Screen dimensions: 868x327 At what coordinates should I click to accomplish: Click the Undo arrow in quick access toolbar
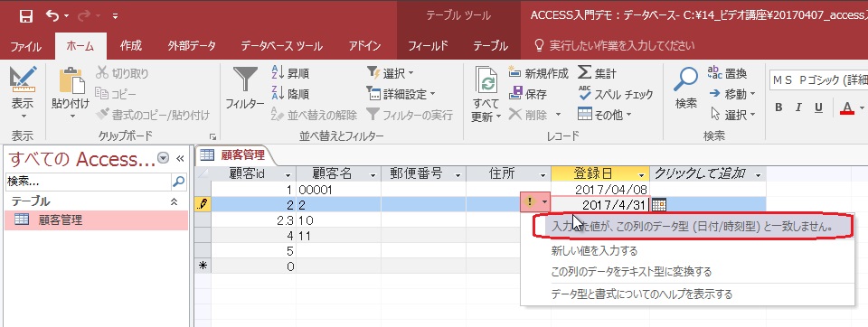[52, 16]
